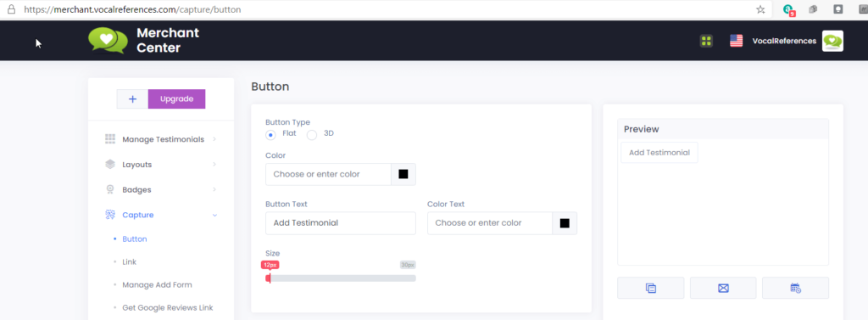Open Manage Testimonials in sidebar

point(164,139)
